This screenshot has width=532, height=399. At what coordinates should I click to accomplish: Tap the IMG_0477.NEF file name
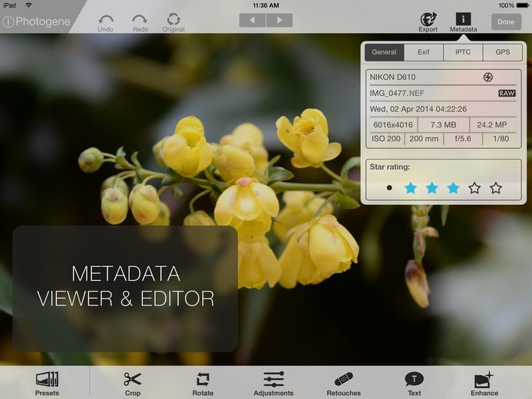397,93
